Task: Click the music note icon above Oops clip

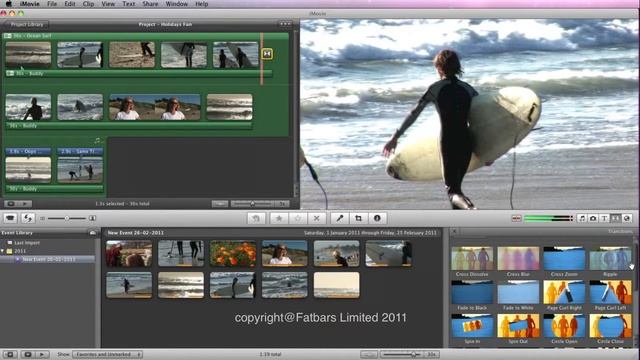Action: click(x=97, y=140)
